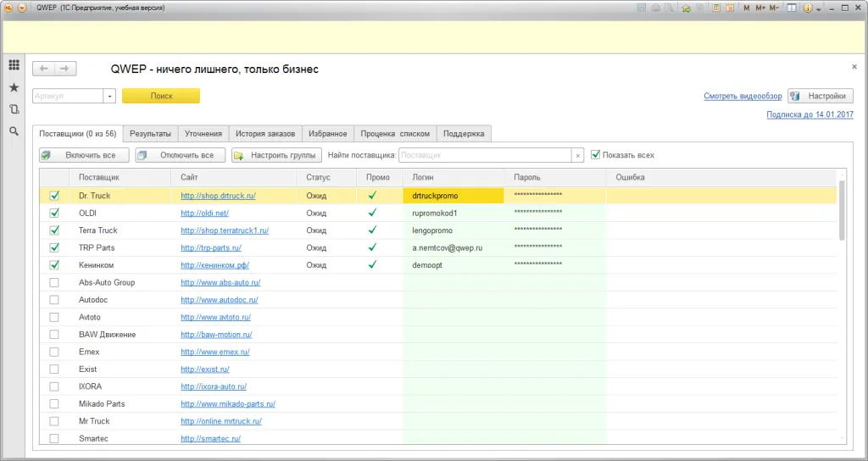
Task: Uncheck the Dr. Truck supplier checkbox
Action: coord(54,196)
